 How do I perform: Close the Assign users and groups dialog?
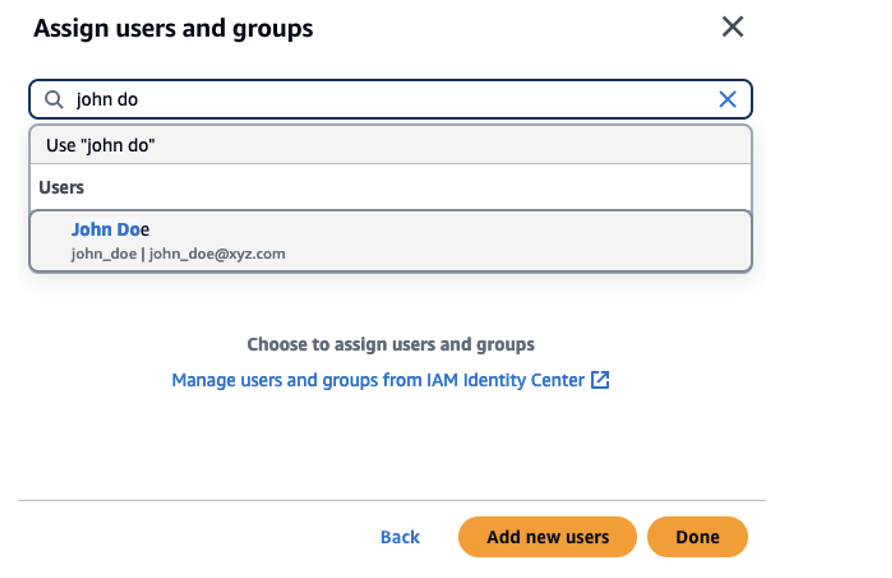pos(732,28)
